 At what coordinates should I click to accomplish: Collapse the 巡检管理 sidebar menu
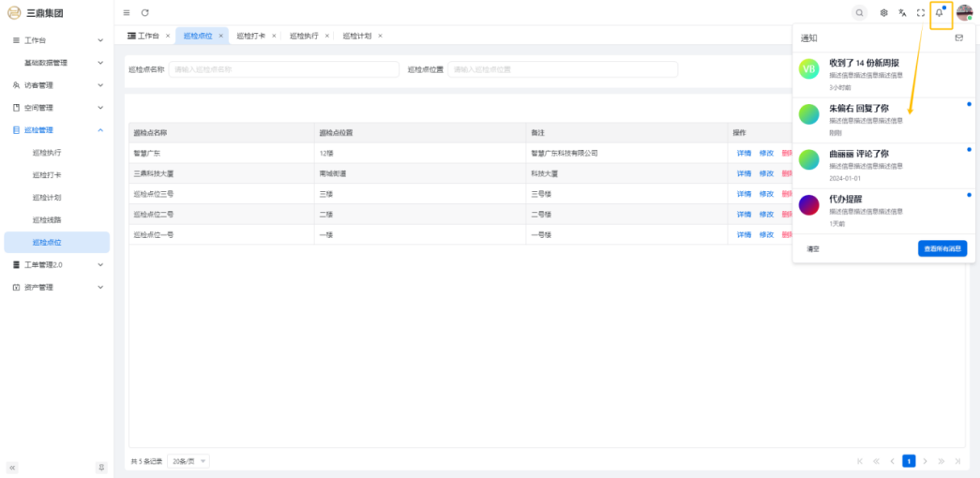pos(100,130)
